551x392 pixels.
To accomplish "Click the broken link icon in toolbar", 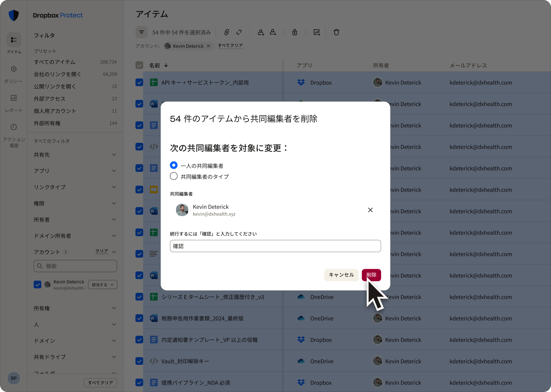I will click(239, 32).
